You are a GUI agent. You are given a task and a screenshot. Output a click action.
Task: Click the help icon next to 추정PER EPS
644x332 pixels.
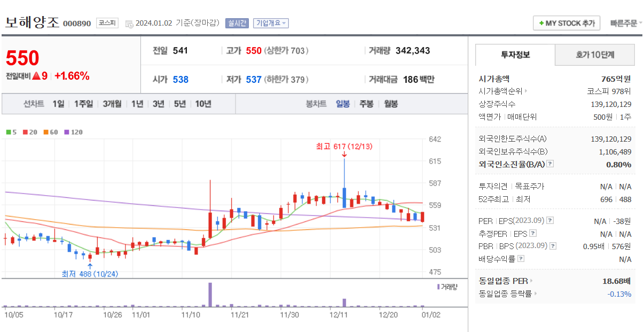click(532, 233)
